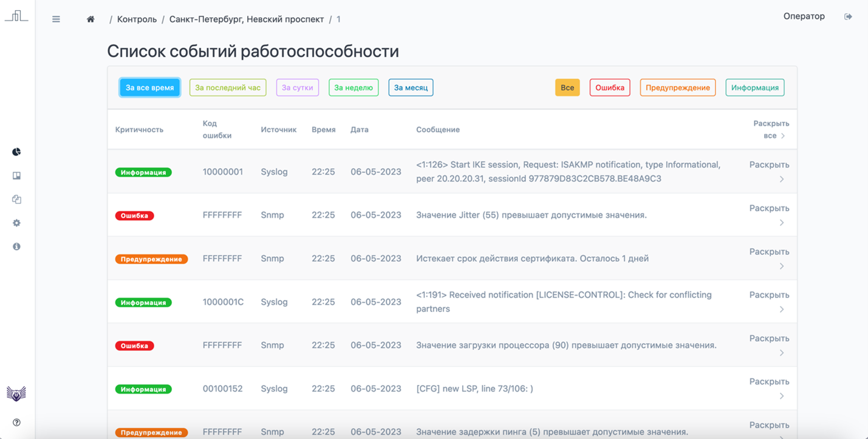Screen dimensions: 868x439
Task: Open the hamburger navigation menu
Action: click(x=56, y=19)
